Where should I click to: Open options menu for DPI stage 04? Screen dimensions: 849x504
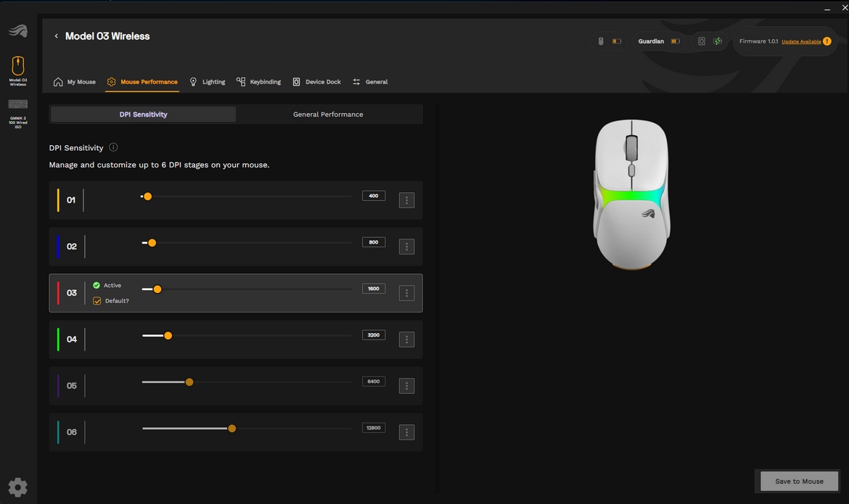point(406,339)
